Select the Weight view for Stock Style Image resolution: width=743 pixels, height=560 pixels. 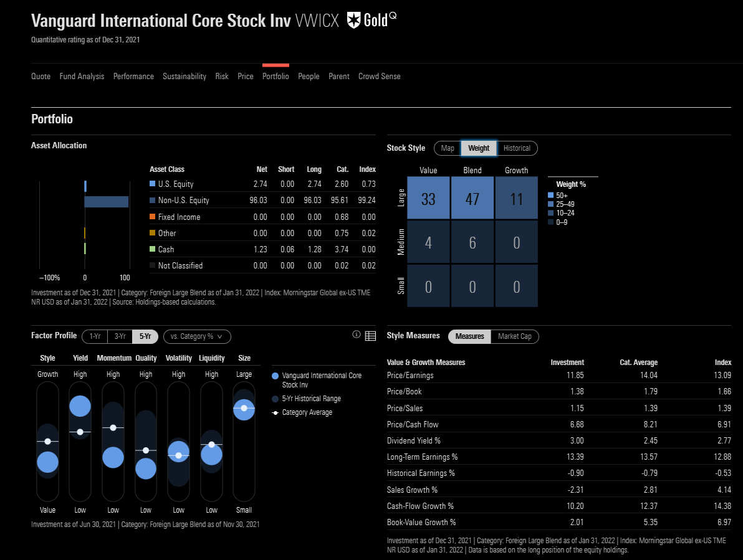[x=479, y=148]
